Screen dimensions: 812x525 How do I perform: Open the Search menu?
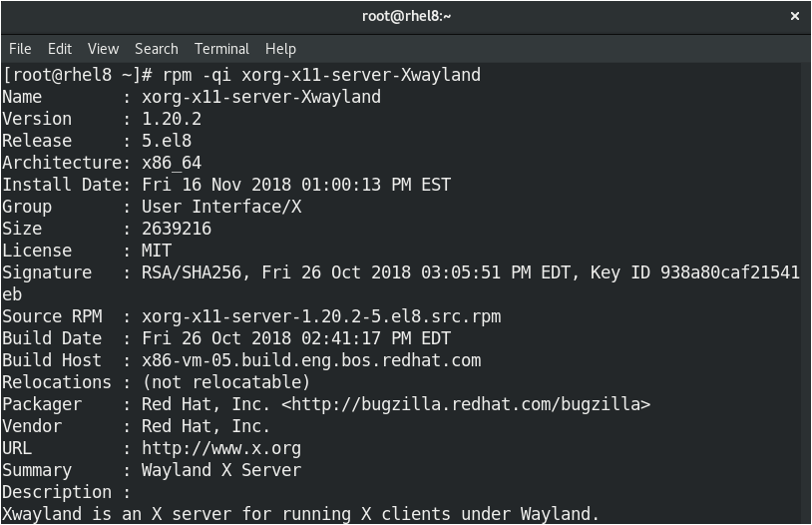[157, 49]
